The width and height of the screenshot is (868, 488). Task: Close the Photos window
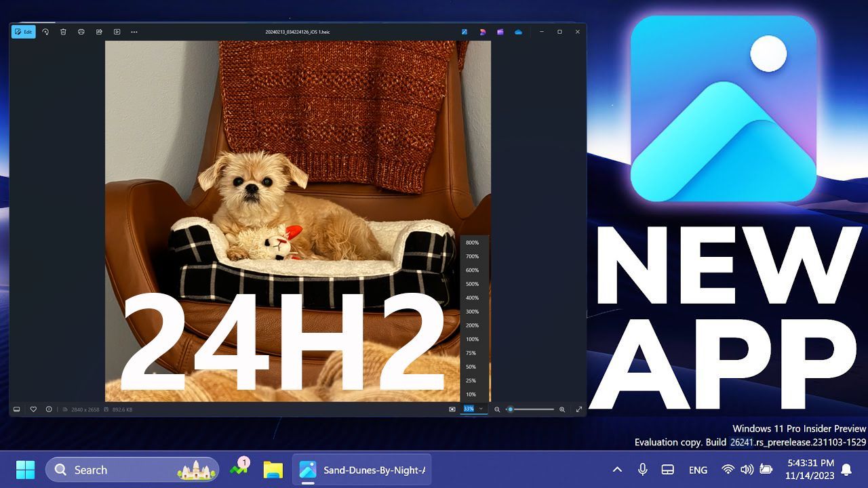(578, 32)
